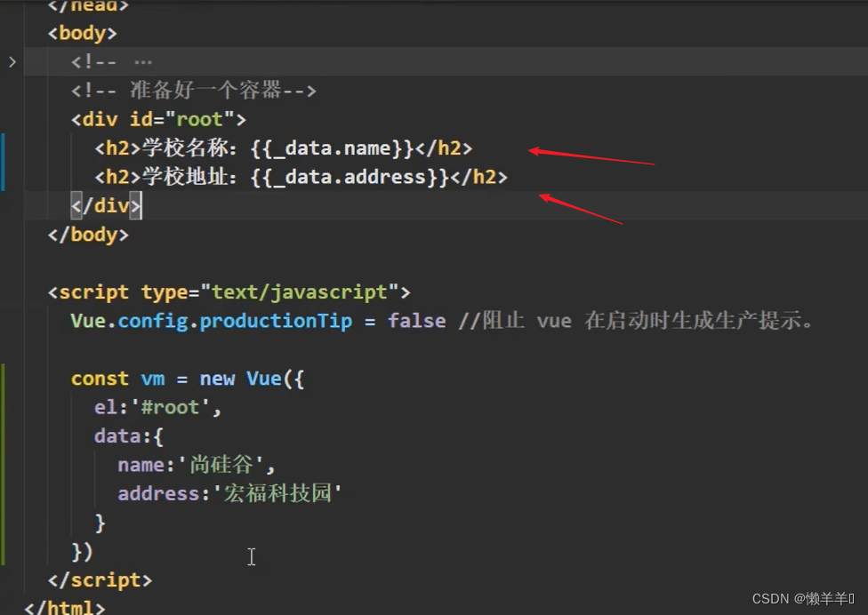Click the 'false' value
This screenshot has height=615, width=868.
click(416, 321)
